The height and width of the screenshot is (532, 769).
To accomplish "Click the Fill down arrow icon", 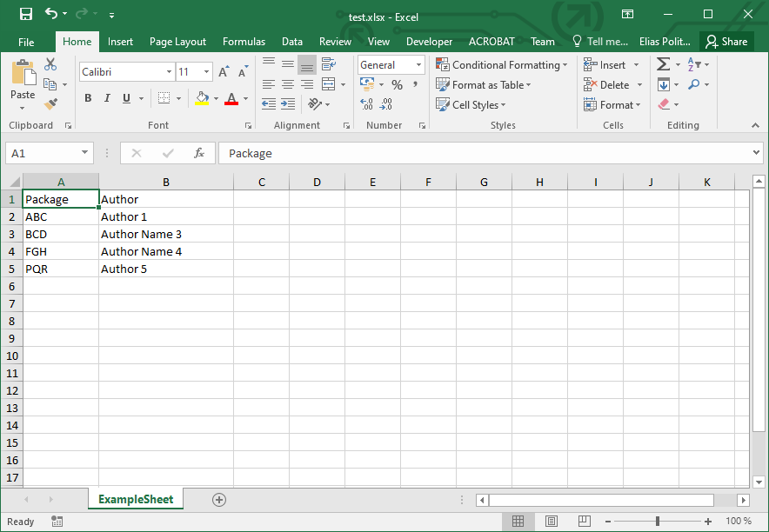I will (663, 84).
